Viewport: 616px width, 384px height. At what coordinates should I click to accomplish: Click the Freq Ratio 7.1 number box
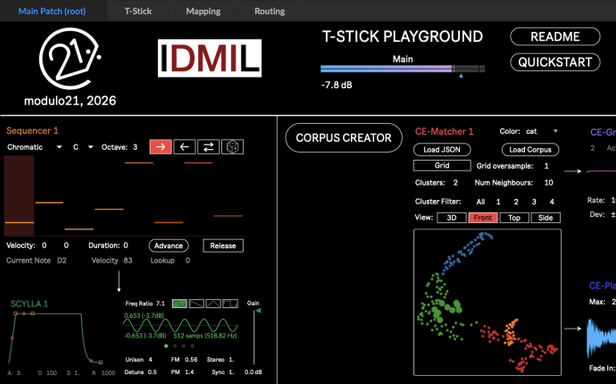[160, 303]
